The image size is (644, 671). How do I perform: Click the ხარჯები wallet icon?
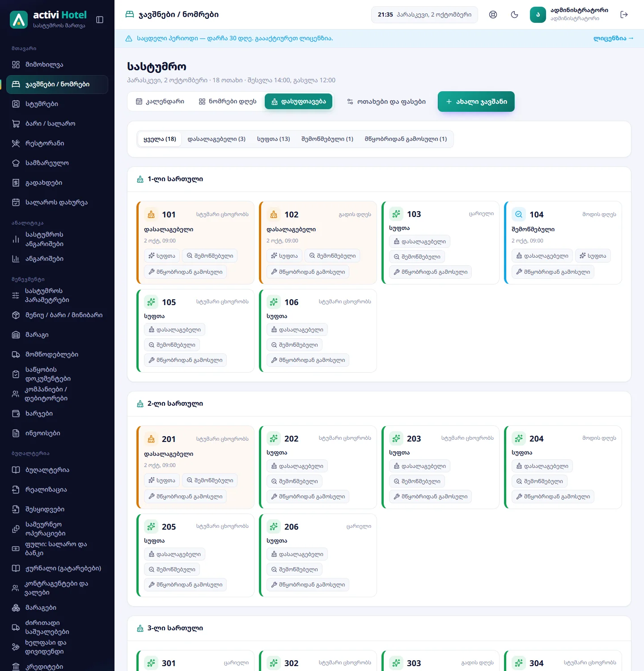pyautogui.click(x=16, y=413)
